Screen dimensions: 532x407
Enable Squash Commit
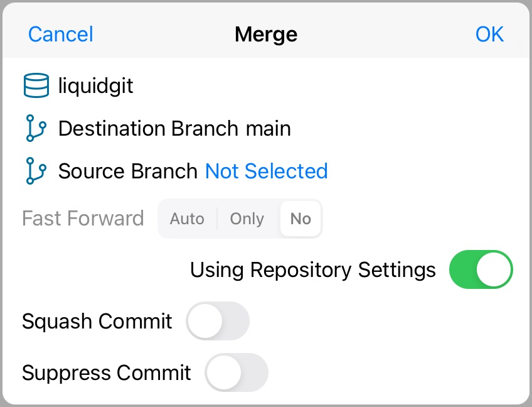(218, 321)
